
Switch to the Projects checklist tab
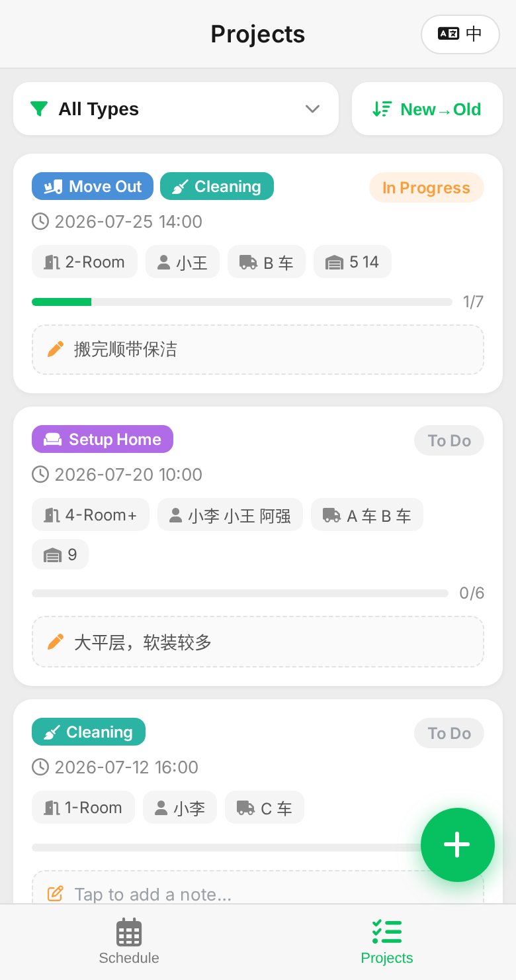387,942
